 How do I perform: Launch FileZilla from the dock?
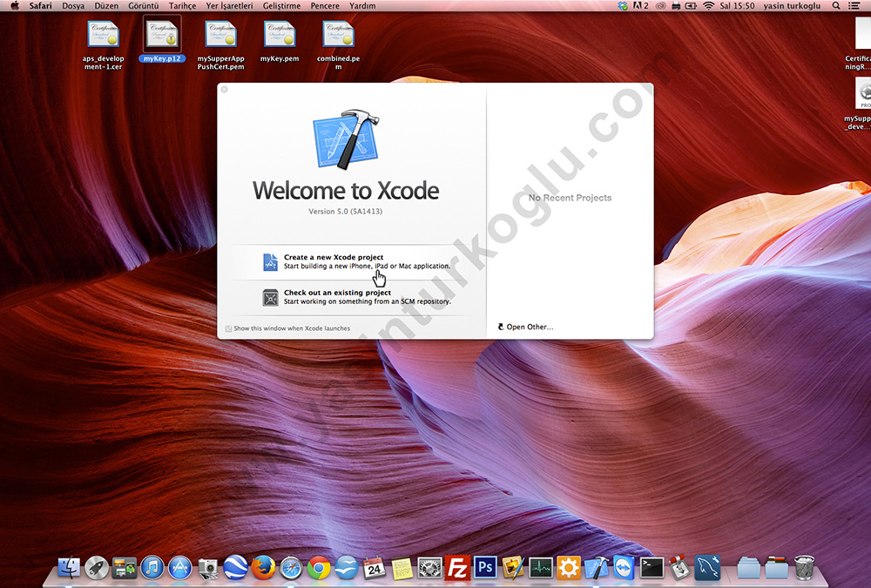[x=458, y=567]
